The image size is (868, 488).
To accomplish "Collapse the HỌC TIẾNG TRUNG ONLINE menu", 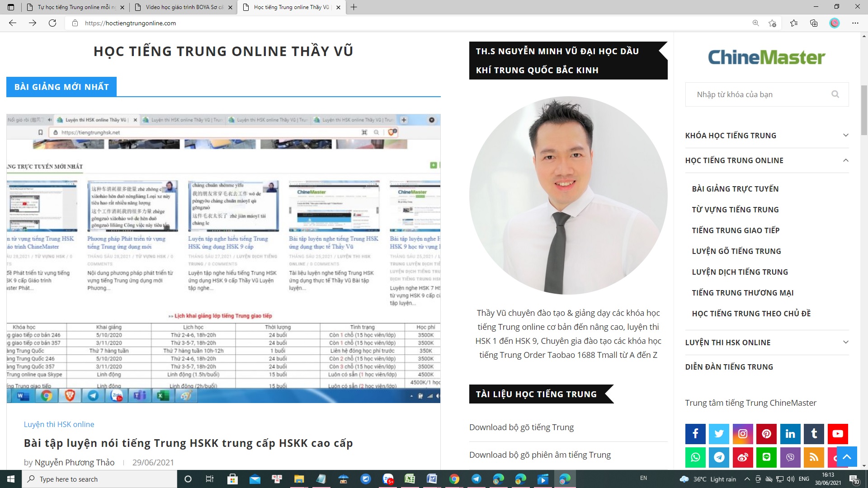I will point(845,160).
